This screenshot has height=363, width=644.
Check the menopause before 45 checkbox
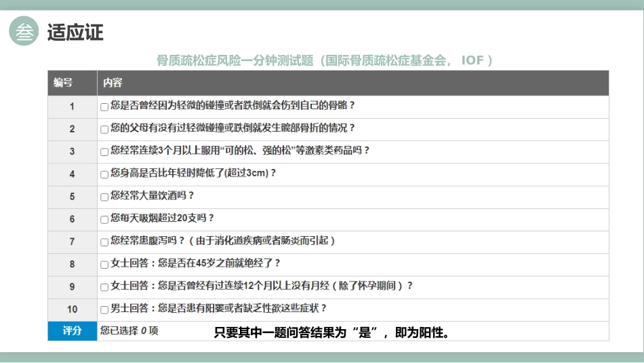(104, 265)
